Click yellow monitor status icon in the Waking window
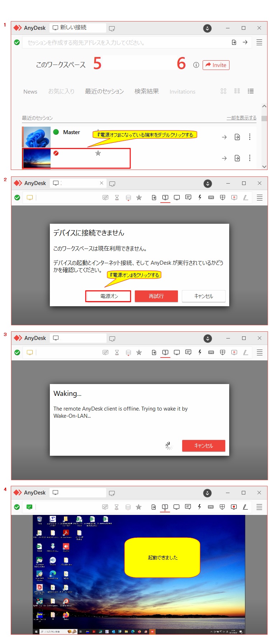 pyautogui.click(x=30, y=352)
